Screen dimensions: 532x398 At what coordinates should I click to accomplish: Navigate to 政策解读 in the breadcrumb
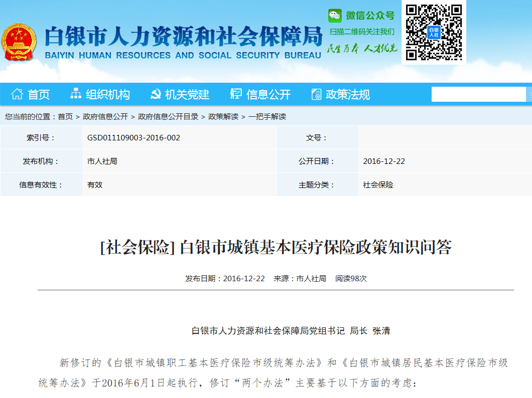(x=223, y=116)
